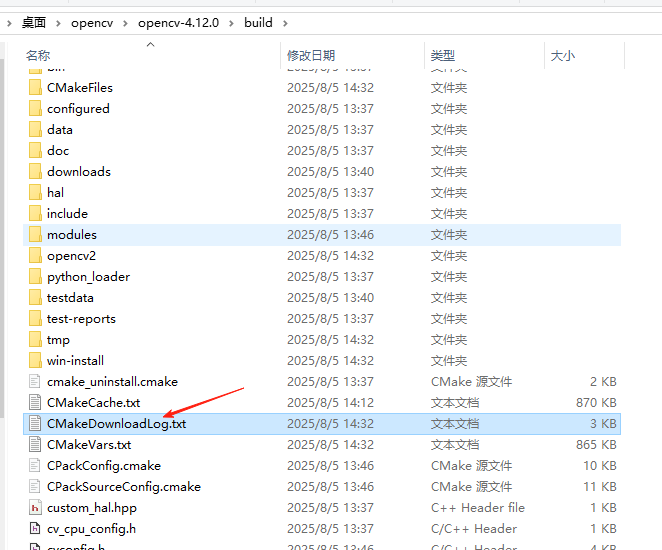Click C/C++ Header type of cv_cpu_config.h
662x550 pixels.
474,528
